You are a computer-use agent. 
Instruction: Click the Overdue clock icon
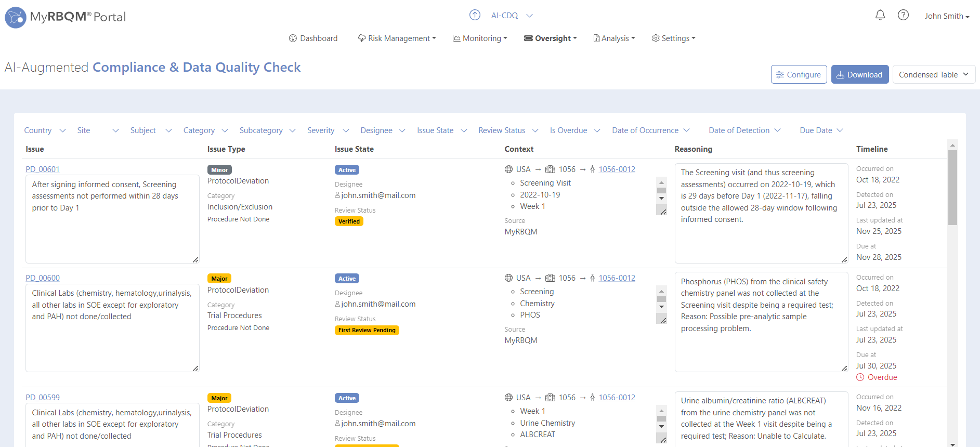pos(860,377)
